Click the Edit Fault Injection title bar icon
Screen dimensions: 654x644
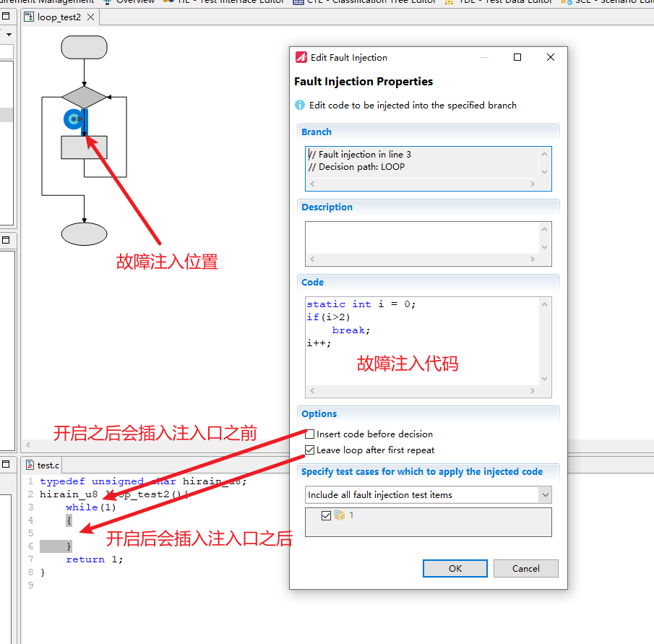click(x=301, y=57)
